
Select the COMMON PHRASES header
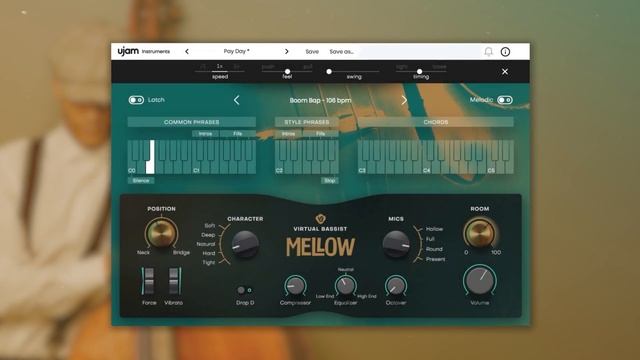point(191,122)
